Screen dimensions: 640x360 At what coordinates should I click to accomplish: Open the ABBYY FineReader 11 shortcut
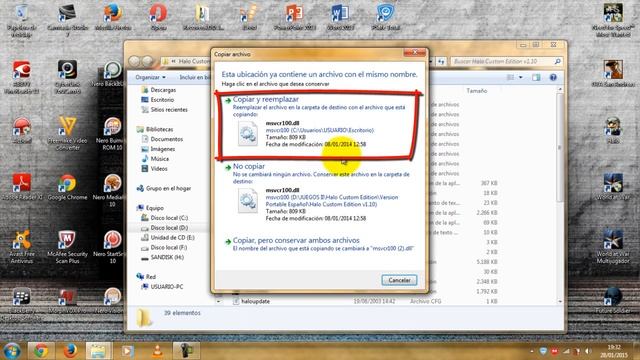click(x=21, y=78)
